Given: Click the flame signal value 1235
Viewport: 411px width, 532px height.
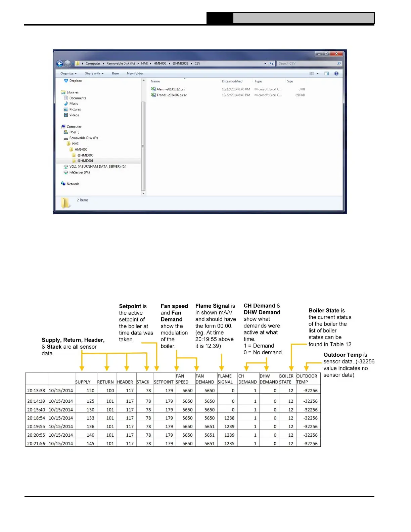Looking at the screenshot, I should [229, 444].
